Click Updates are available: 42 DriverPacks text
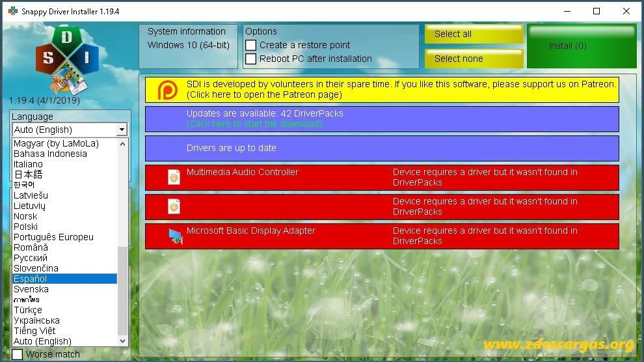The image size is (644, 362). coord(265,113)
